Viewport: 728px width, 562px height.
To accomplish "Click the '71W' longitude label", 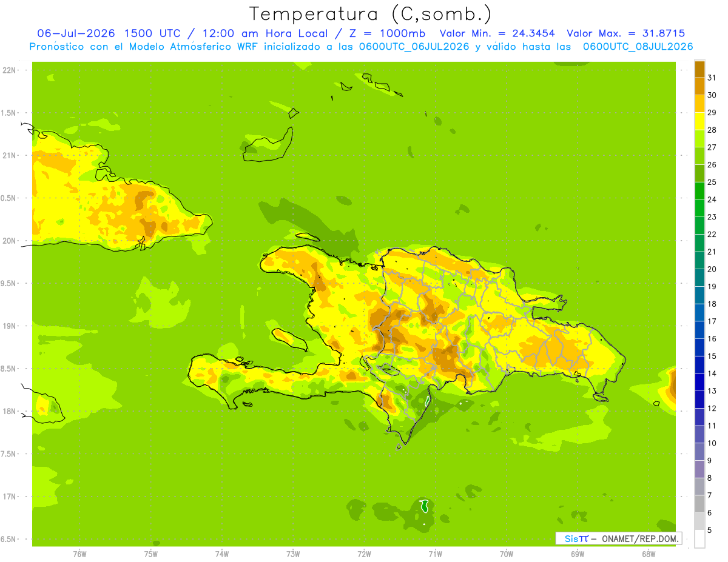I will click(435, 554).
